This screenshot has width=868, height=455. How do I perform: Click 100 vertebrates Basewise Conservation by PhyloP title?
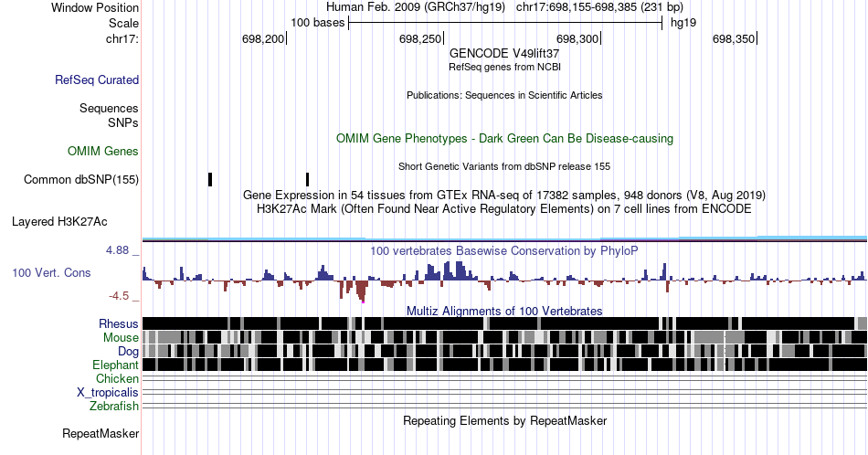tap(504, 250)
